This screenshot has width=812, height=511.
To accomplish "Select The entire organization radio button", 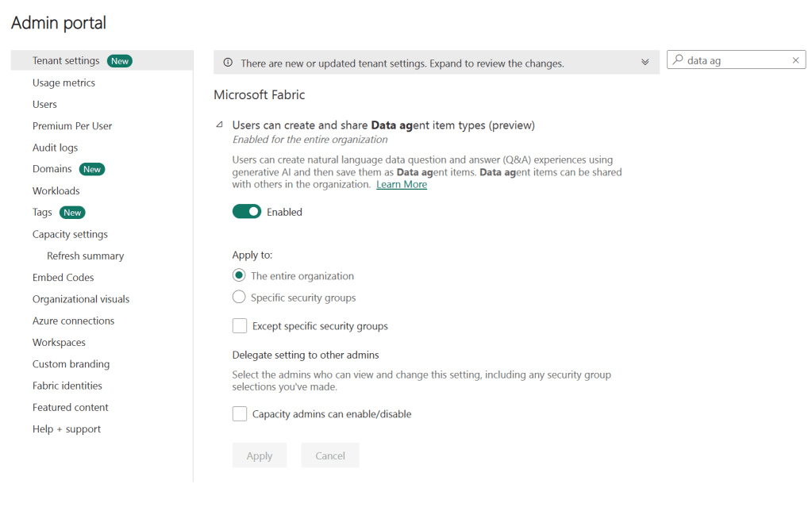I will pos(239,276).
